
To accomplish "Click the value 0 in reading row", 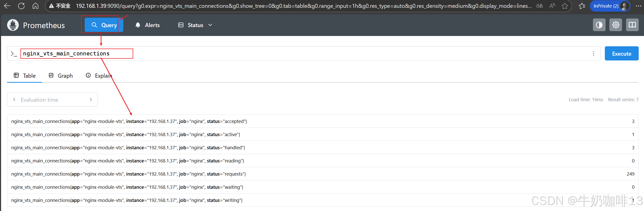I will (633, 161).
